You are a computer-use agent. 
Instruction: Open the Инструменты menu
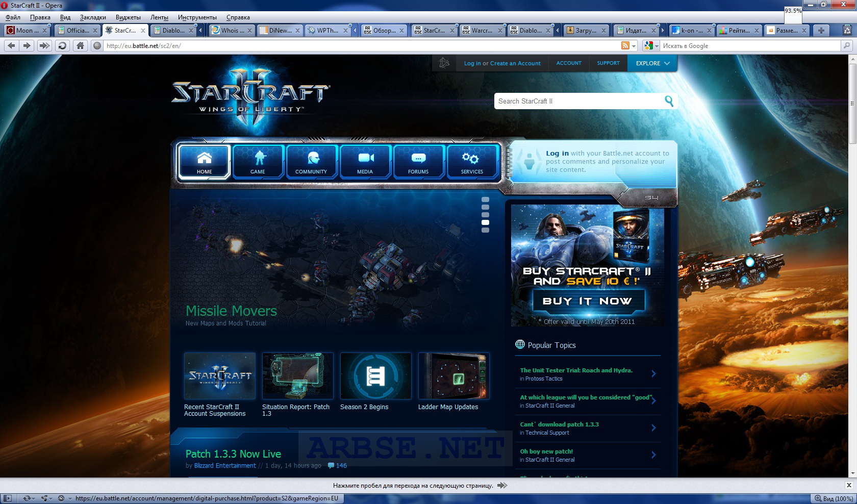(x=197, y=17)
